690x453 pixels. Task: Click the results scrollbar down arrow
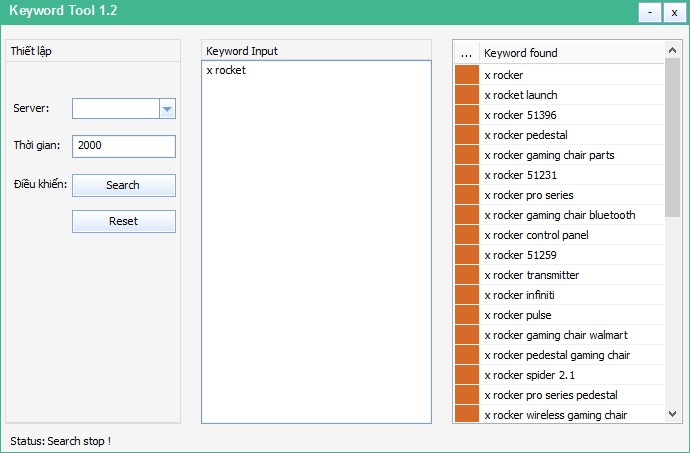click(672, 414)
